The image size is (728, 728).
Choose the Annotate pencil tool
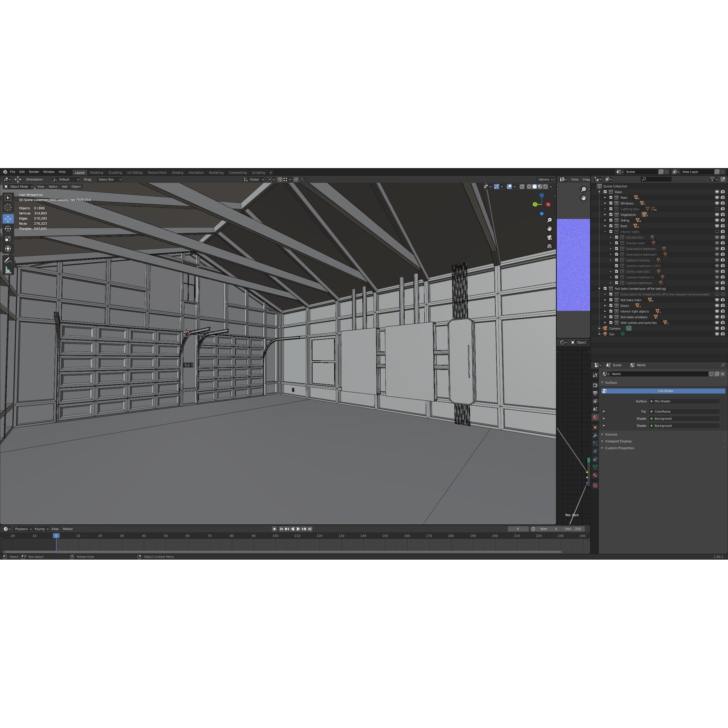pos(8,260)
